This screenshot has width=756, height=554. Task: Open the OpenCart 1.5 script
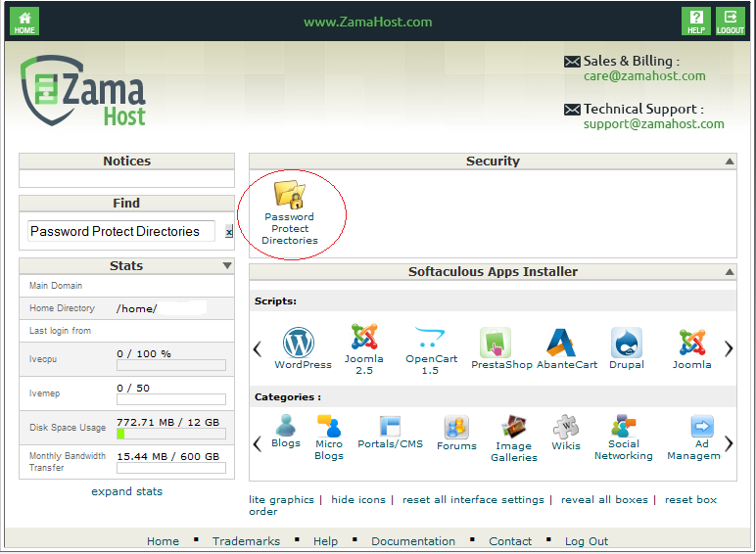point(430,337)
